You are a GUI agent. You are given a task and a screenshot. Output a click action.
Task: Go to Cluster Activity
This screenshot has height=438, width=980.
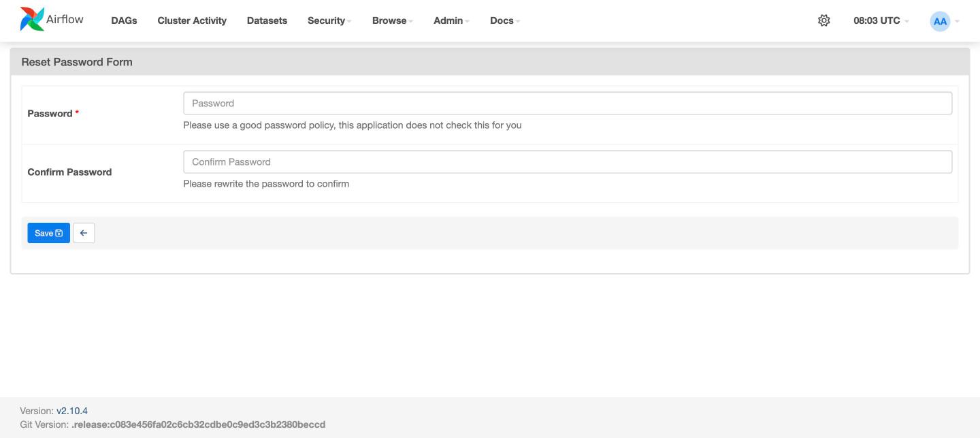pyautogui.click(x=192, y=20)
